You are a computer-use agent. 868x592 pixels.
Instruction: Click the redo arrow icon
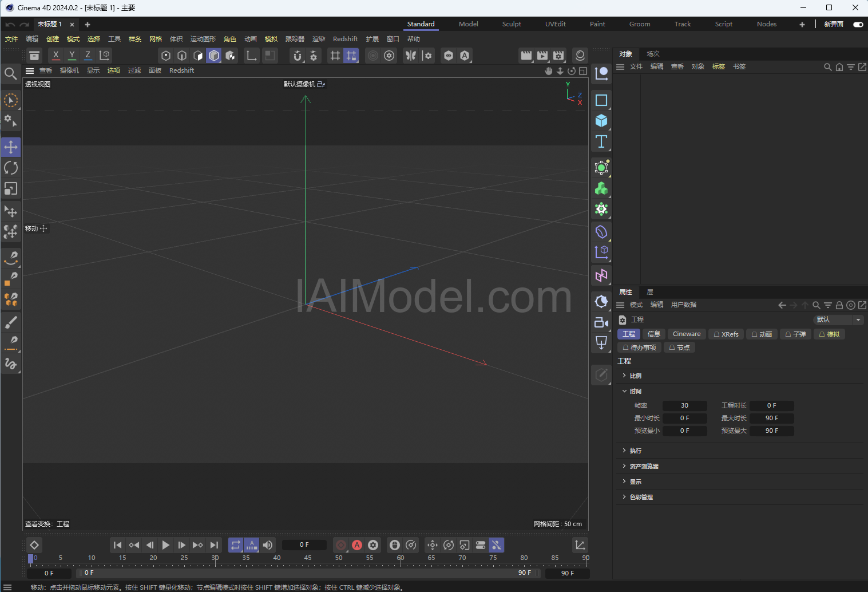[x=24, y=25]
